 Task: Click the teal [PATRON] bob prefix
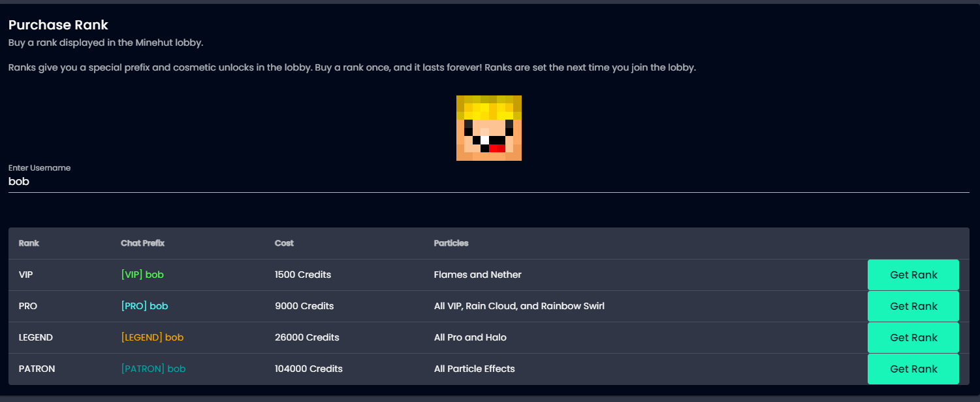tap(153, 369)
